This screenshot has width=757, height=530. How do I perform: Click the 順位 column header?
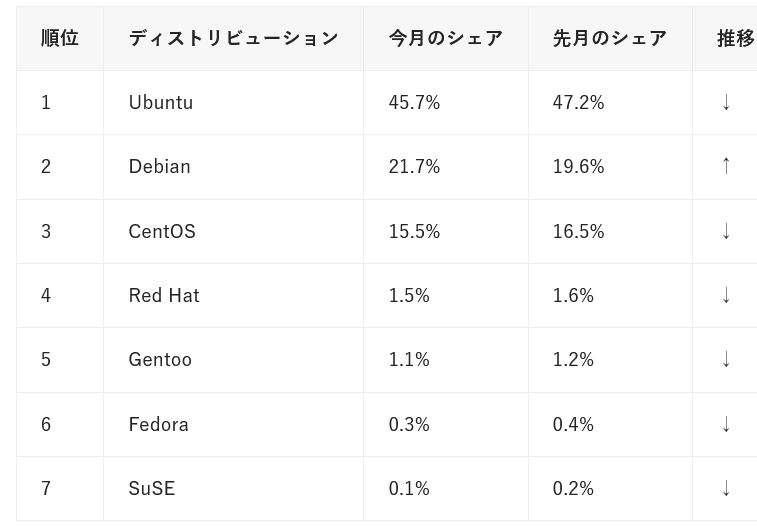point(60,38)
